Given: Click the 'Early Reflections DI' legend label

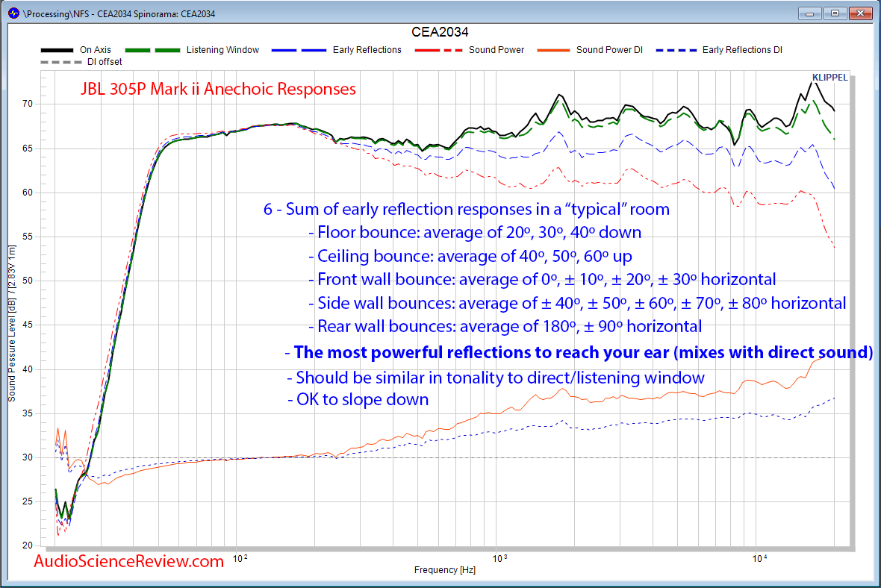Looking at the screenshot, I should pyautogui.click(x=742, y=50).
